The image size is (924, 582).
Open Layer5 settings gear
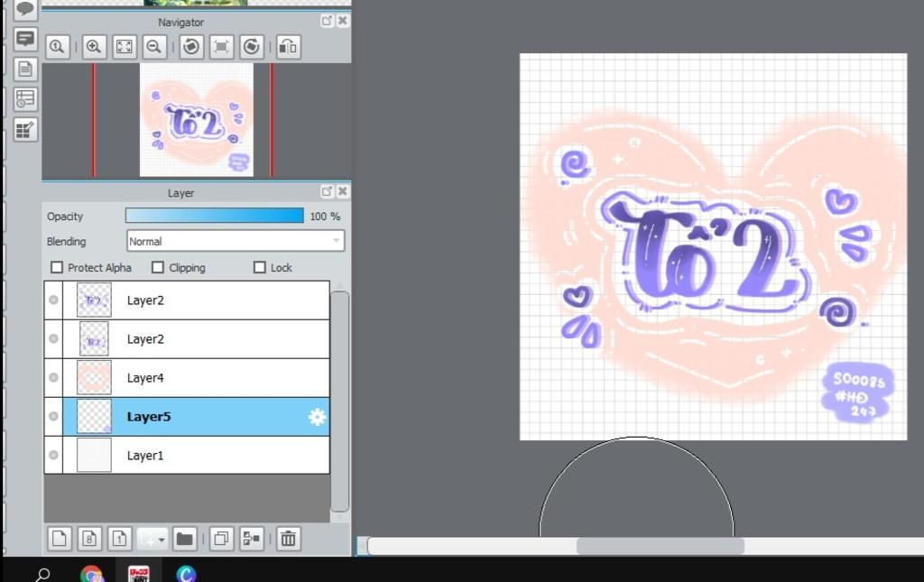[x=317, y=417]
